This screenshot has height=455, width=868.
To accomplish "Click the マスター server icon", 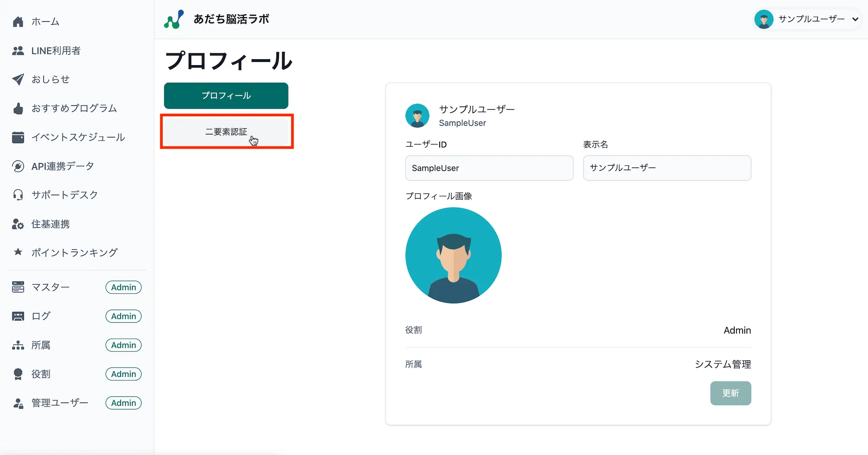I will [x=18, y=287].
